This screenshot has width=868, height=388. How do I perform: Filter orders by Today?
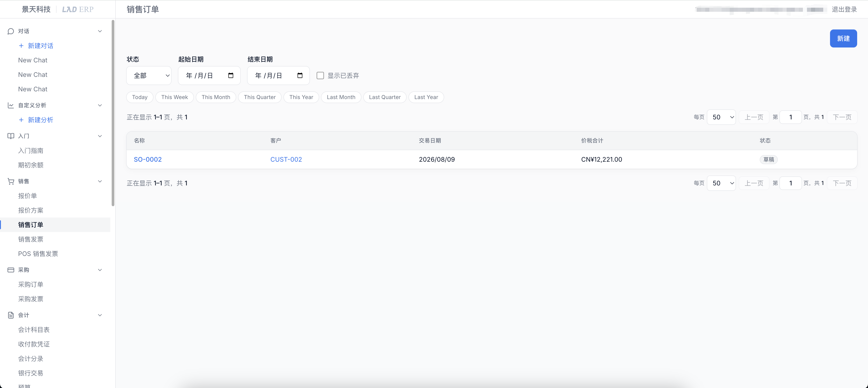(140, 97)
